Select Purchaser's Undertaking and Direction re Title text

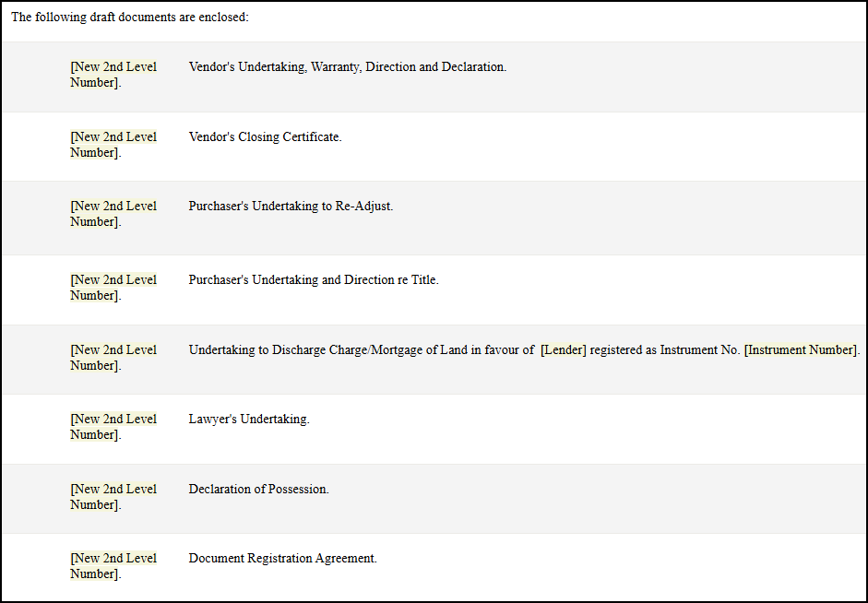pyautogui.click(x=314, y=280)
